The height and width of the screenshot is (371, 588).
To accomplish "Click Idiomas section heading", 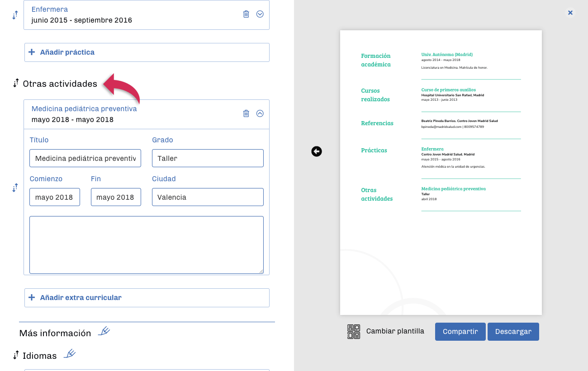I will pos(40,356).
